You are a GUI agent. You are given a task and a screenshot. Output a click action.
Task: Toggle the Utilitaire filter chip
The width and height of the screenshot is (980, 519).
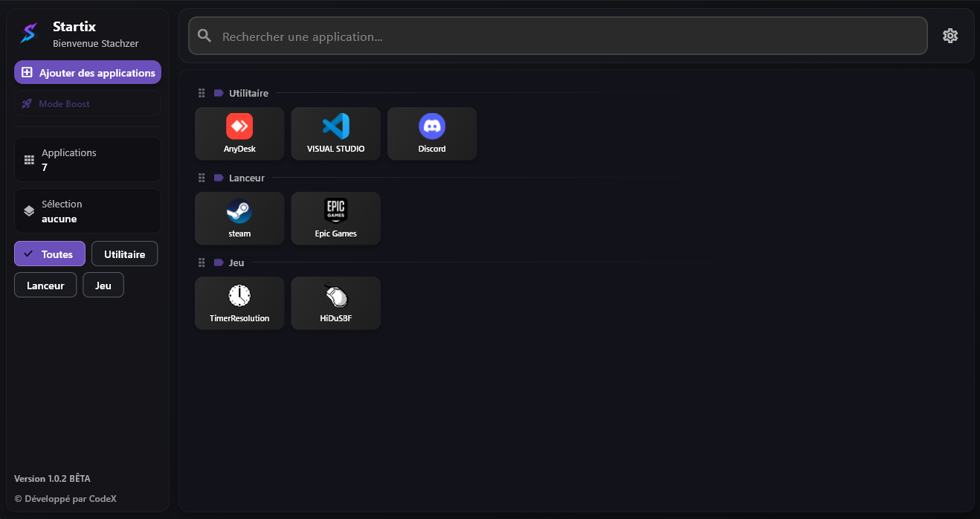pyautogui.click(x=124, y=253)
